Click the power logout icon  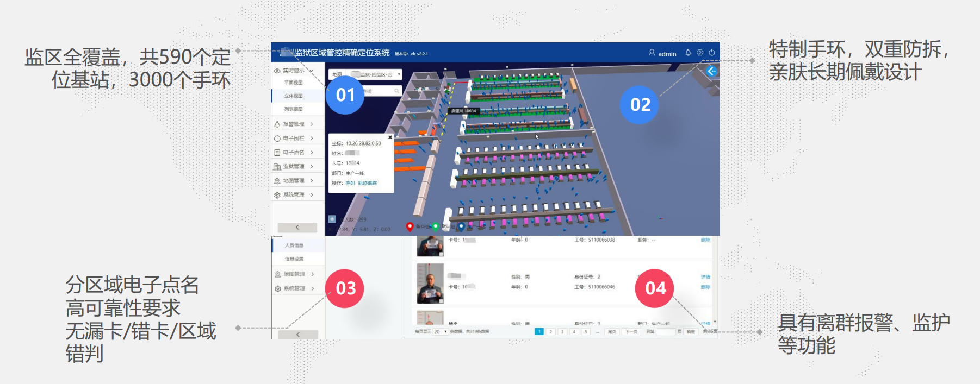711,53
